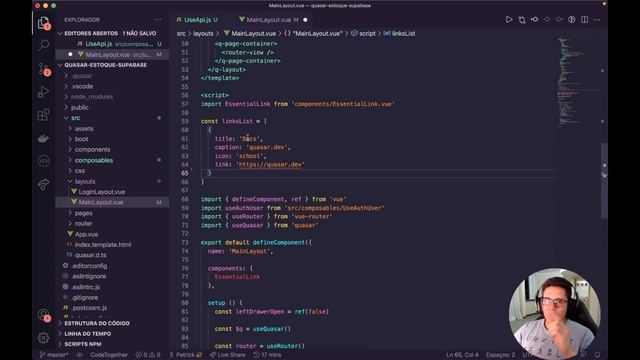The image size is (640, 360).
Task: Open the editor More Actions ellipsis
Action: click(597, 20)
